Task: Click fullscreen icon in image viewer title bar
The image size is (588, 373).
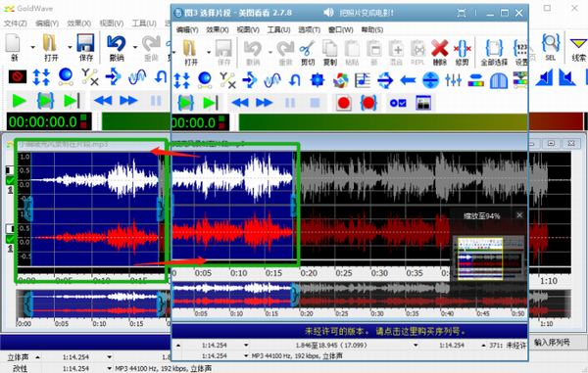Action: [x=462, y=13]
